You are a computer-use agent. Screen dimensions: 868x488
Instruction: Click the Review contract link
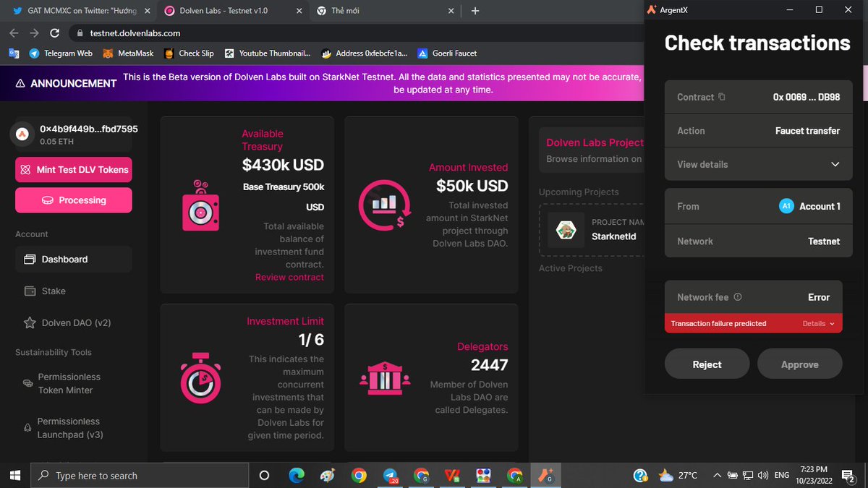289,277
